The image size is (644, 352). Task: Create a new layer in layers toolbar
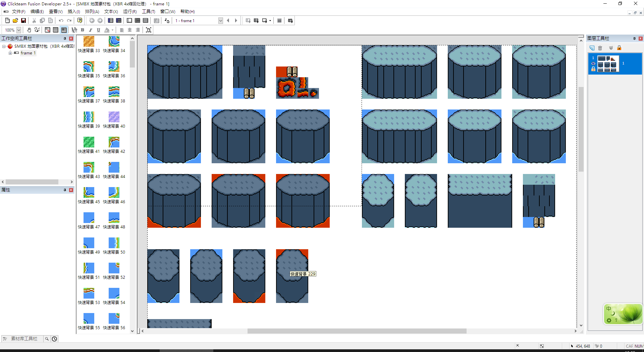592,48
